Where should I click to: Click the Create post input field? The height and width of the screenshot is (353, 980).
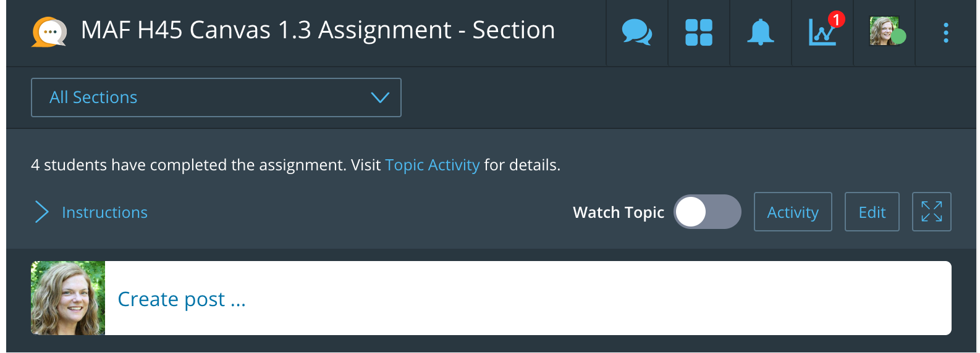point(528,298)
